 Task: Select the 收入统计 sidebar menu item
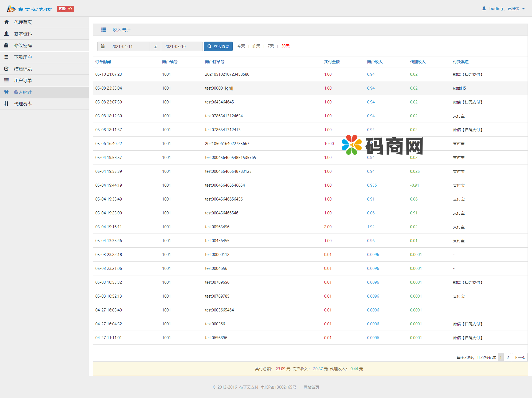(x=23, y=92)
